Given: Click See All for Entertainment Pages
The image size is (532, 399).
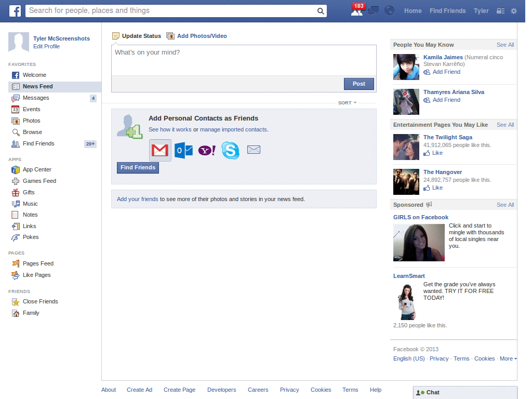Looking at the screenshot, I should click(505, 125).
